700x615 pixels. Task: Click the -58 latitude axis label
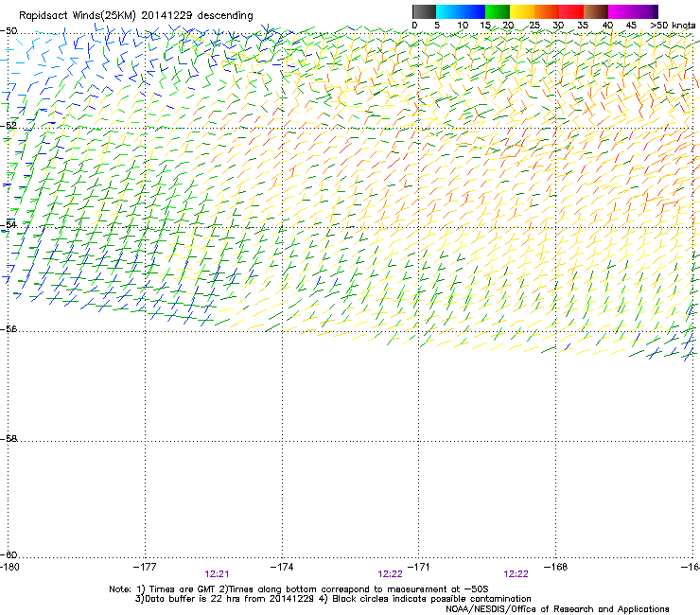tap(9, 439)
